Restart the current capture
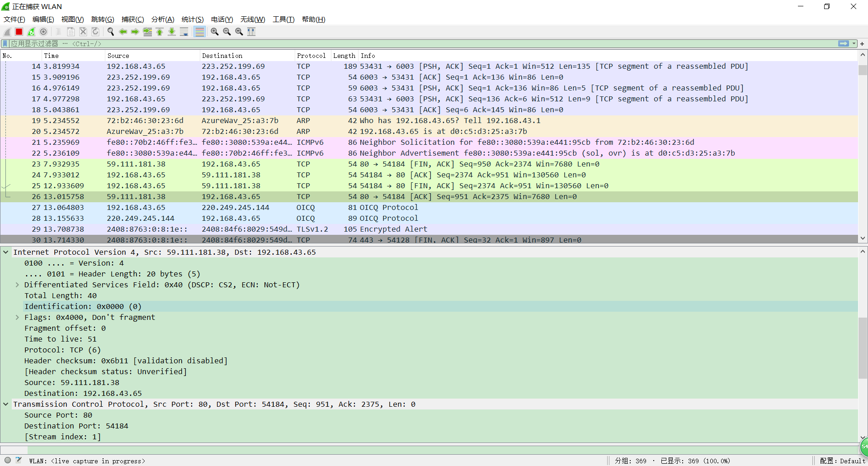 (31, 32)
